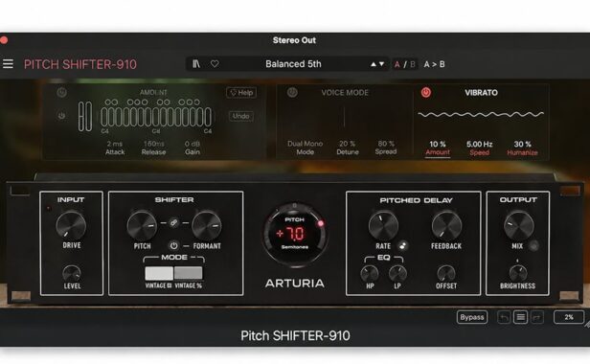Viewport: 590px width, 364px height.
Task: Click the Bypass button
Action: point(472,317)
